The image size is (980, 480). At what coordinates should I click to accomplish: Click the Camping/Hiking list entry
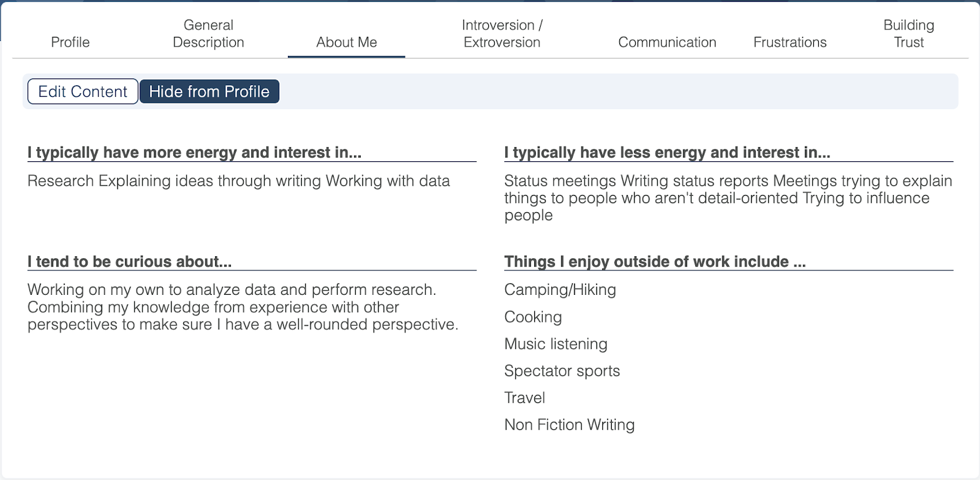[560, 290]
